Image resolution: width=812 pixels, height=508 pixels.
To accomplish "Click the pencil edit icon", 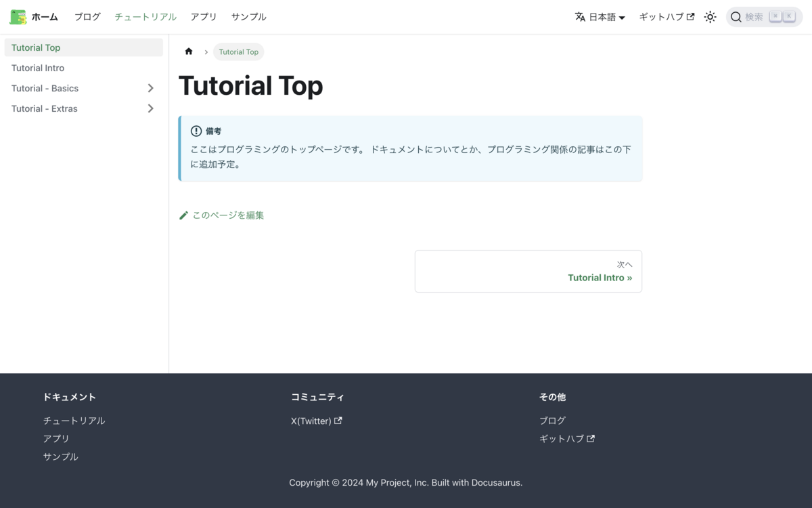I will point(183,215).
